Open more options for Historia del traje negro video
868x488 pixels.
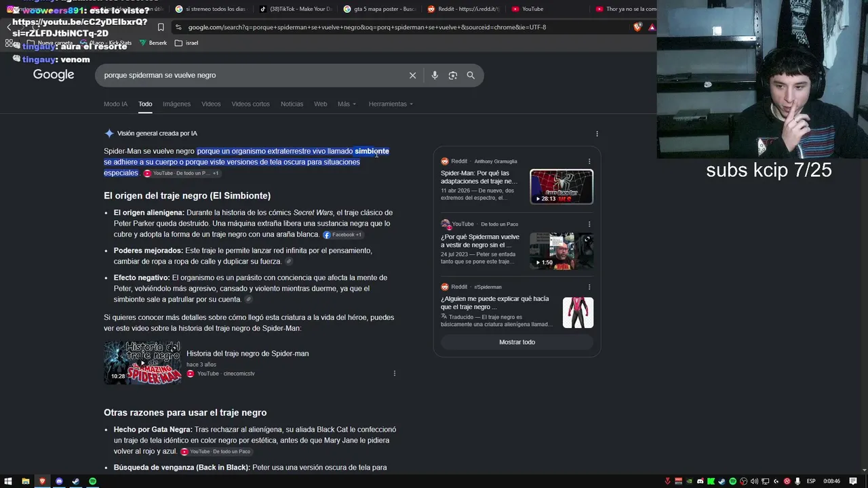[394, 373]
